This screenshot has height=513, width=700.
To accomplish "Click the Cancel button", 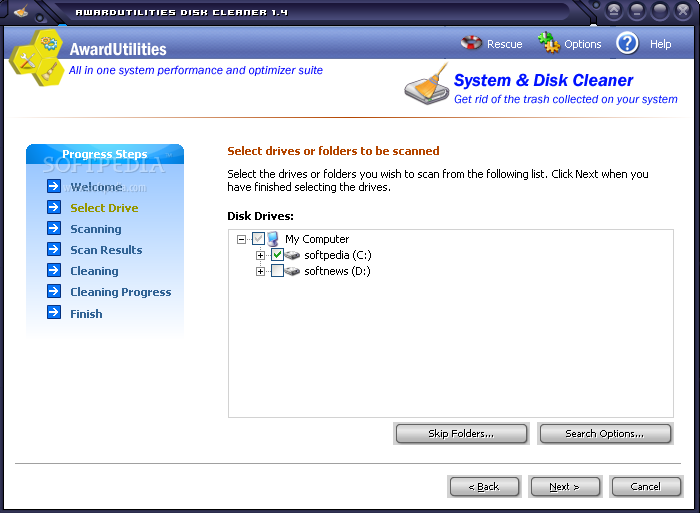I will (x=646, y=487).
